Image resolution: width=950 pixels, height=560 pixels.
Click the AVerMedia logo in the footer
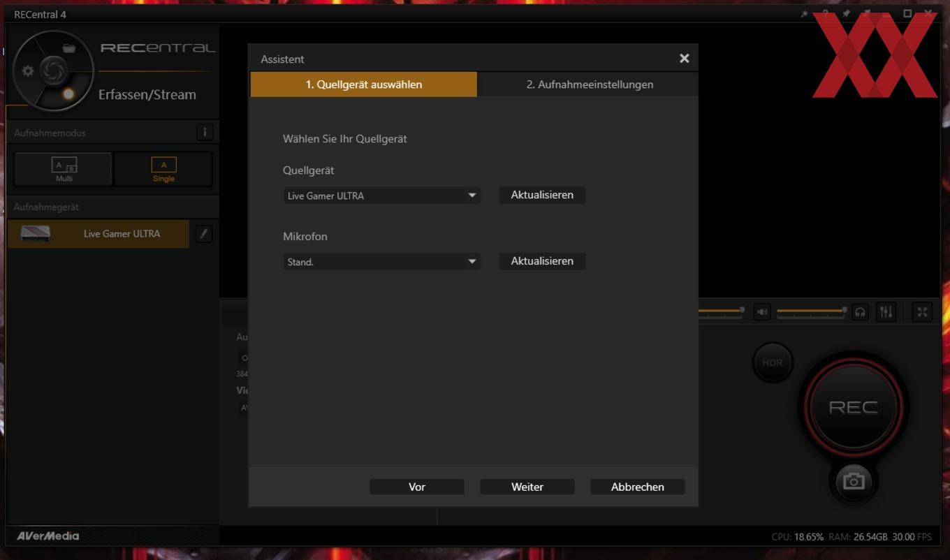click(48, 536)
